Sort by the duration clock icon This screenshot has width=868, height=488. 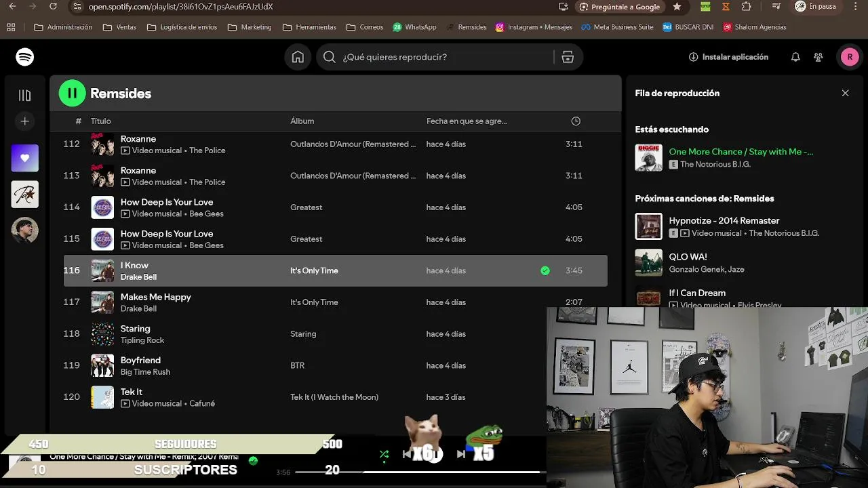(576, 121)
